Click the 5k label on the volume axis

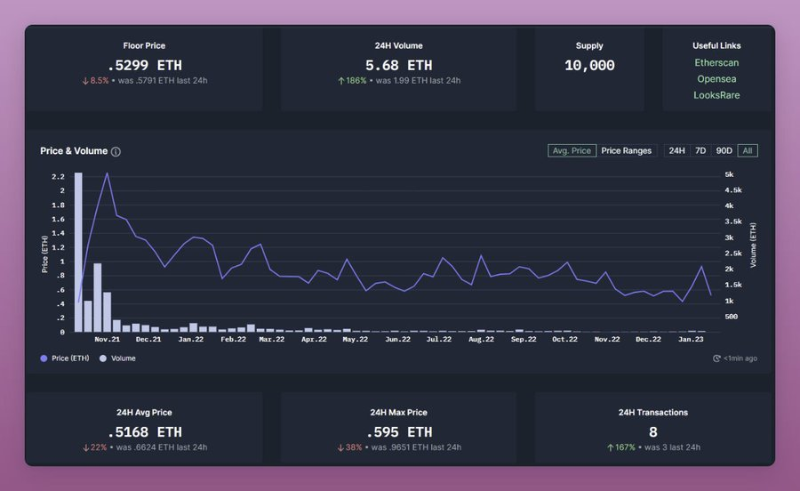pyautogui.click(x=729, y=175)
